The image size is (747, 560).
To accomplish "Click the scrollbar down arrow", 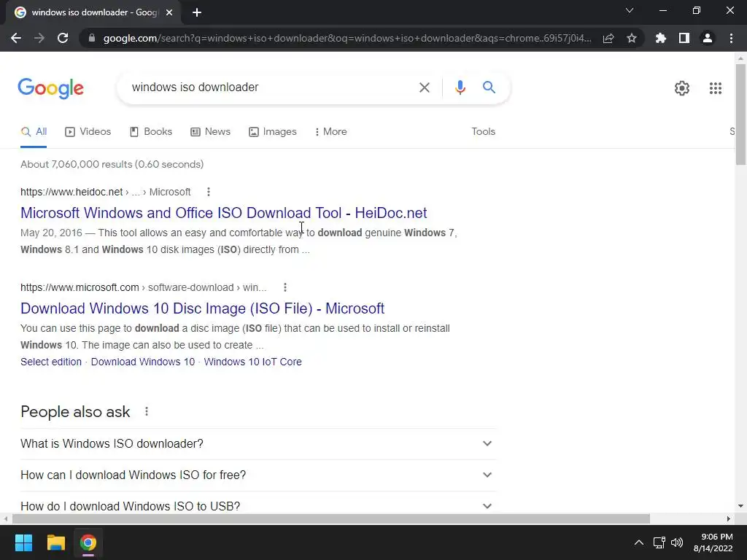I will (x=740, y=506).
